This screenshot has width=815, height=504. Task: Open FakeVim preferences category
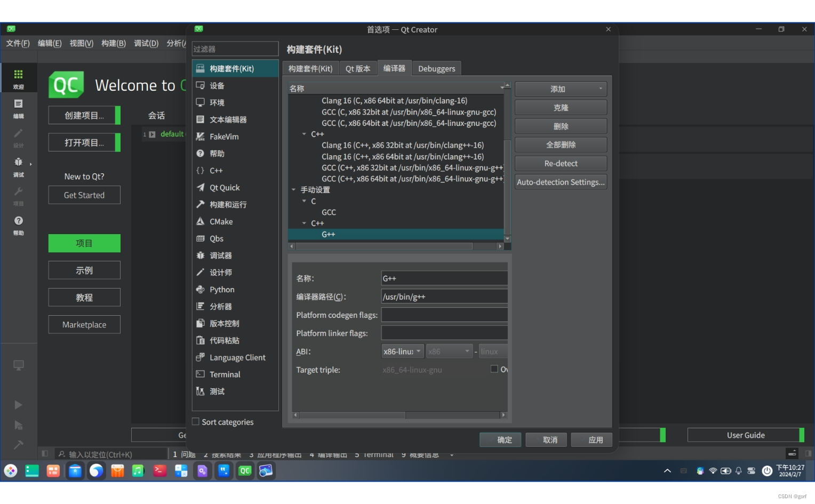click(x=235, y=137)
